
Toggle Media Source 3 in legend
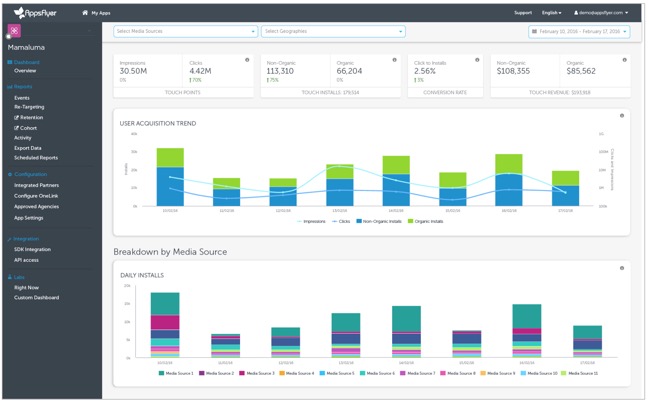point(257,374)
